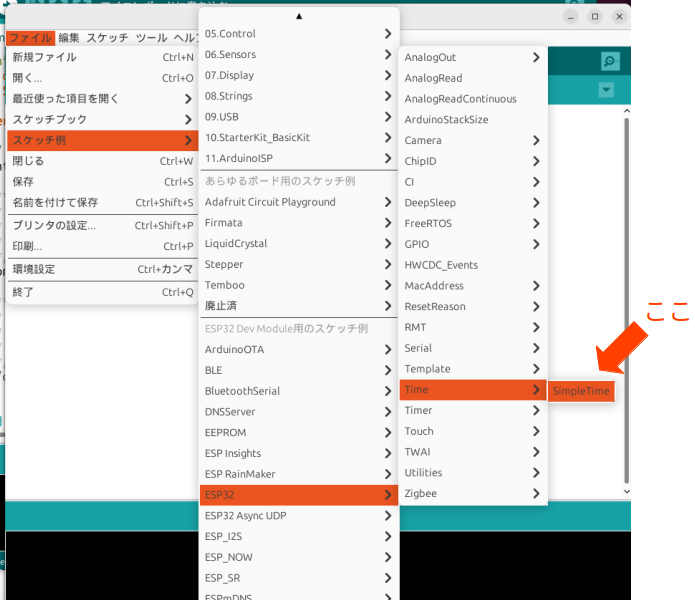Expand the スケッチブック submenu
The width and height of the screenshot is (695, 600).
pyautogui.click(x=102, y=120)
